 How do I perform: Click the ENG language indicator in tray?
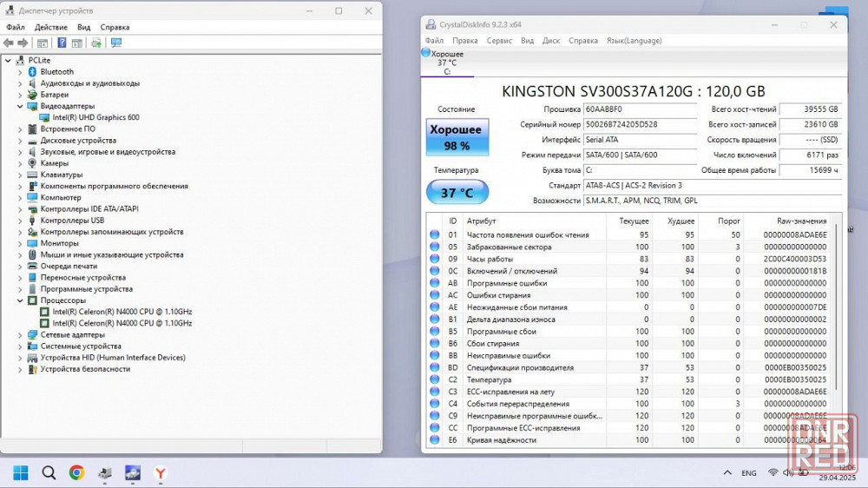click(x=749, y=472)
